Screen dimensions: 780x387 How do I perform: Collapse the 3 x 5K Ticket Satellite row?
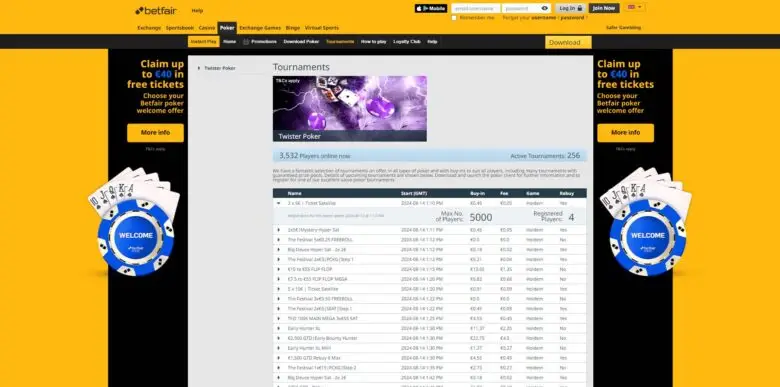(279, 203)
